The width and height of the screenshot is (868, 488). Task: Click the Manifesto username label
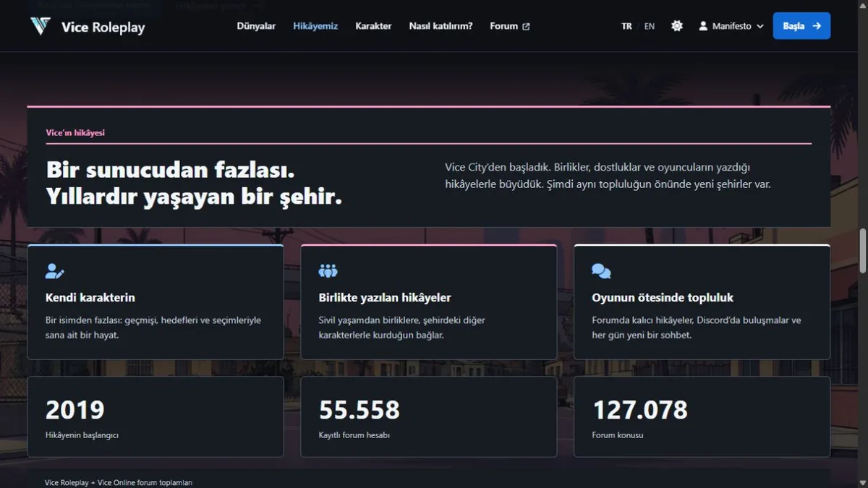tap(732, 26)
